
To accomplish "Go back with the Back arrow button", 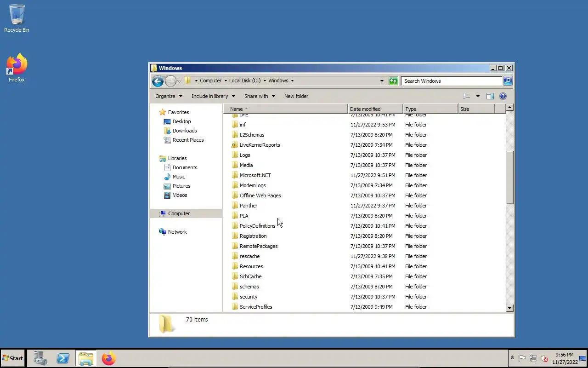I will point(158,81).
